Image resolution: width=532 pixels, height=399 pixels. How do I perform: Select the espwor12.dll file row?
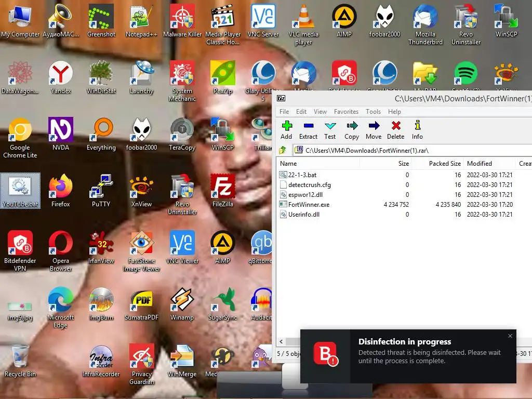tap(404, 195)
